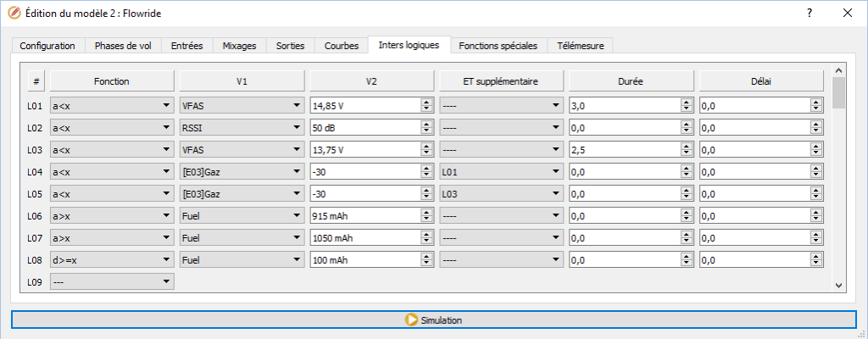
Task: Open the Courbes tab
Action: 342,46
